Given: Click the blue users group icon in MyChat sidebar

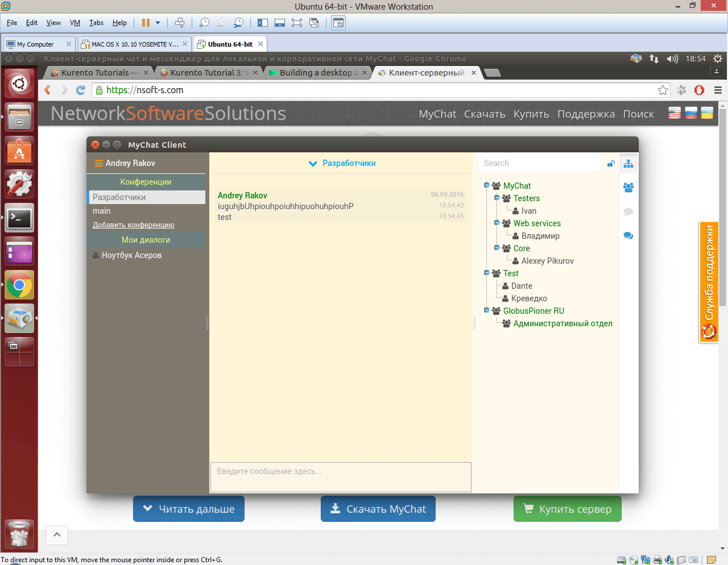Looking at the screenshot, I should (x=628, y=188).
